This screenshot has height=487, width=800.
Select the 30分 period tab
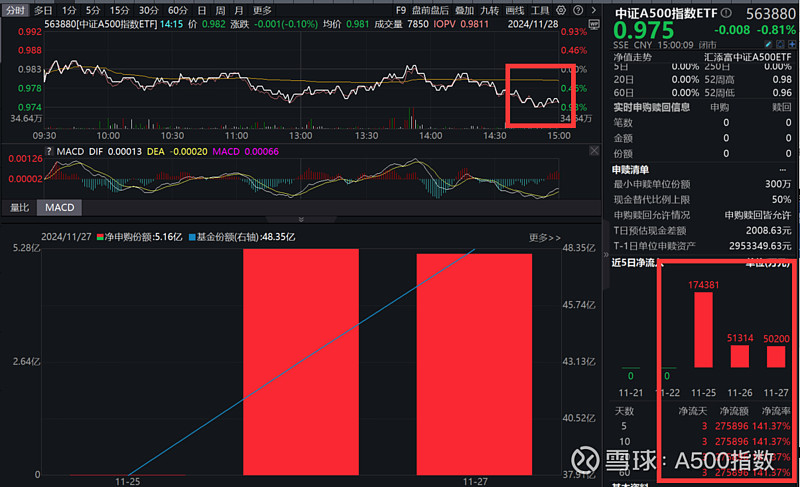(148, 10)
